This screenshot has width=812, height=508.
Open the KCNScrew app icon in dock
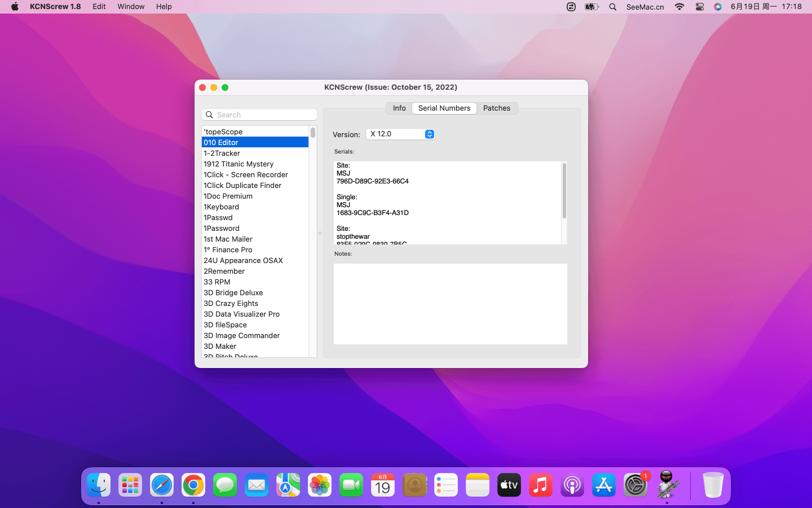[x=667, y=485]
